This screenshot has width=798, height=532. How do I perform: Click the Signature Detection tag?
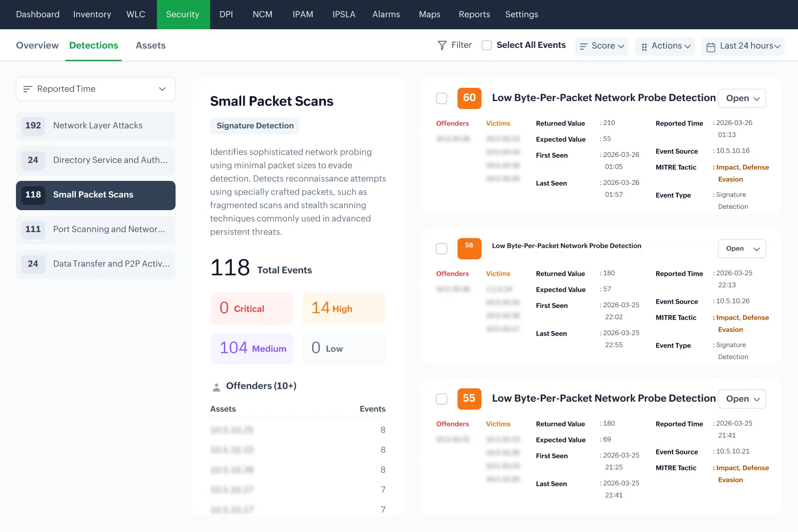tap(255, 126)
